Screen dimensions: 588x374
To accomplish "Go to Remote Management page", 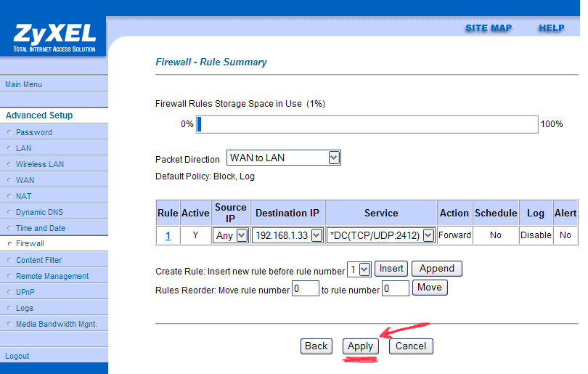I will click(52, 276).
